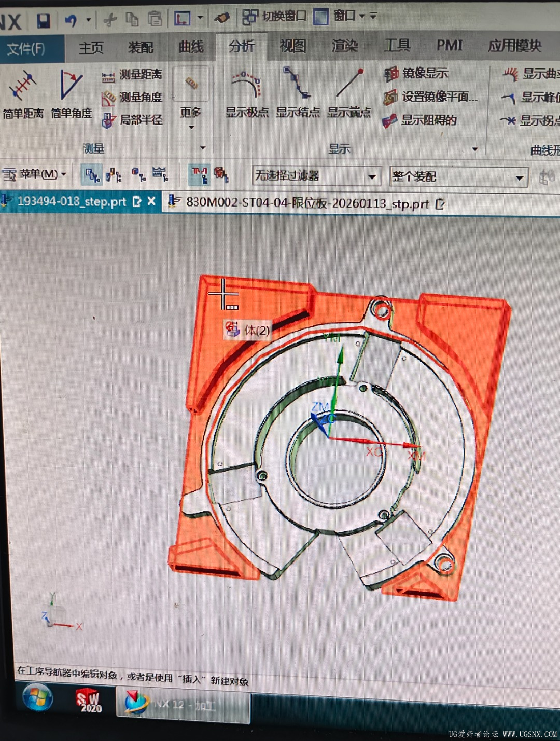Viewport: 560px width, 741px height.
Task: Toggle 显示端点 show endpoints
Action: coord(349,93)
